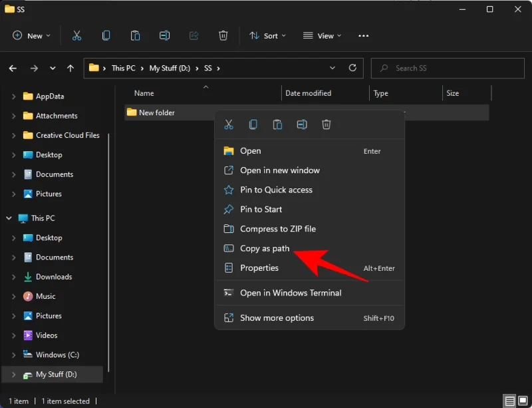Go up one level with up arrow

(70, 69)
